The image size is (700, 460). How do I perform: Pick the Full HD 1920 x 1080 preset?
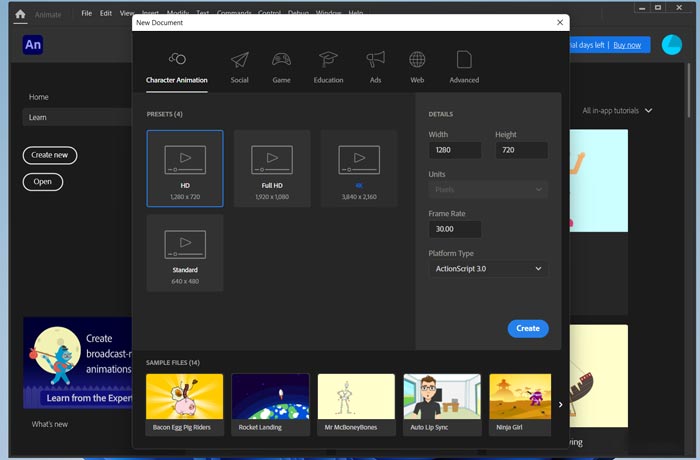coord(272,168)
